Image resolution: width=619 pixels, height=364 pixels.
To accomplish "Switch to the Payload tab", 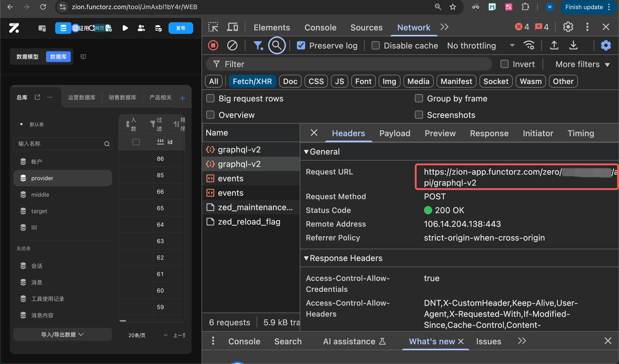I will pos(394,133).
